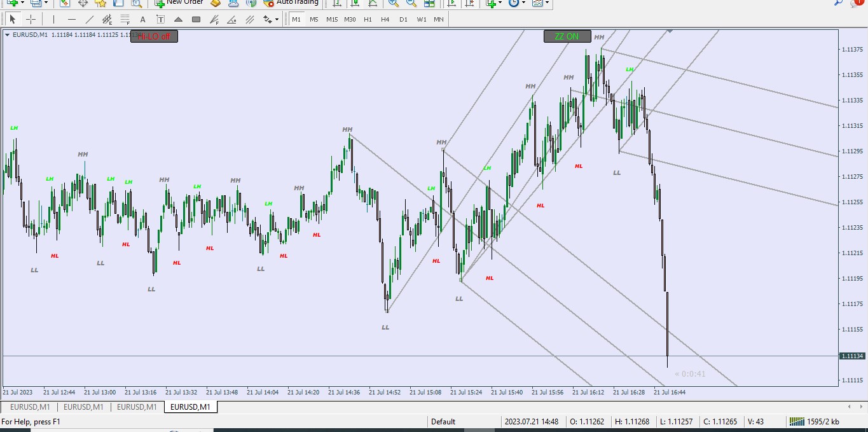
Task: Select the horizontal line tool
Action: click(x=71, y=19)
